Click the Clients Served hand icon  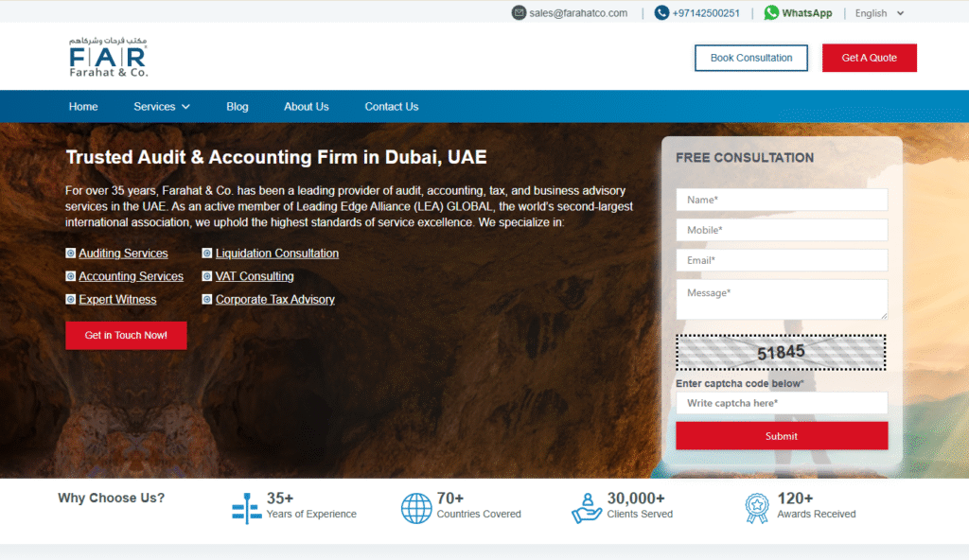tap(587, 508)
